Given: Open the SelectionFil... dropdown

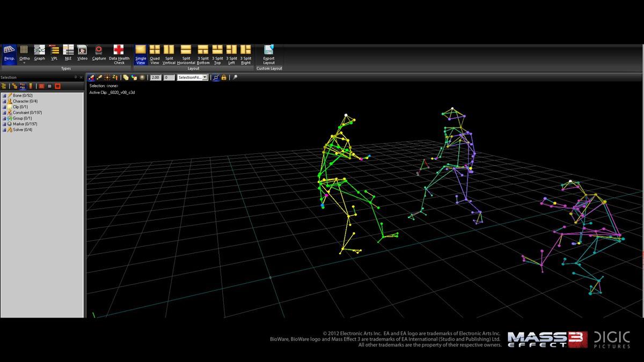Looking at the screenshot, I should click(192, 78).
